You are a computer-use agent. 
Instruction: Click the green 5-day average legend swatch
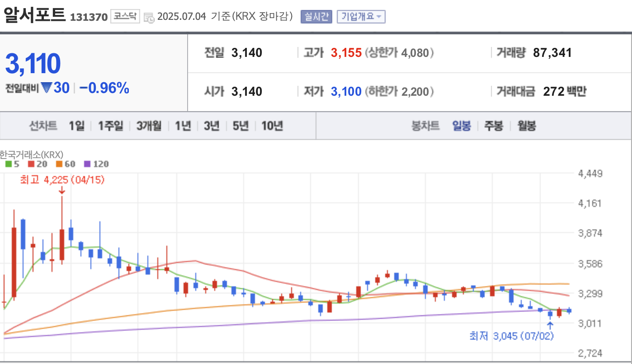(x=8, y=164)
